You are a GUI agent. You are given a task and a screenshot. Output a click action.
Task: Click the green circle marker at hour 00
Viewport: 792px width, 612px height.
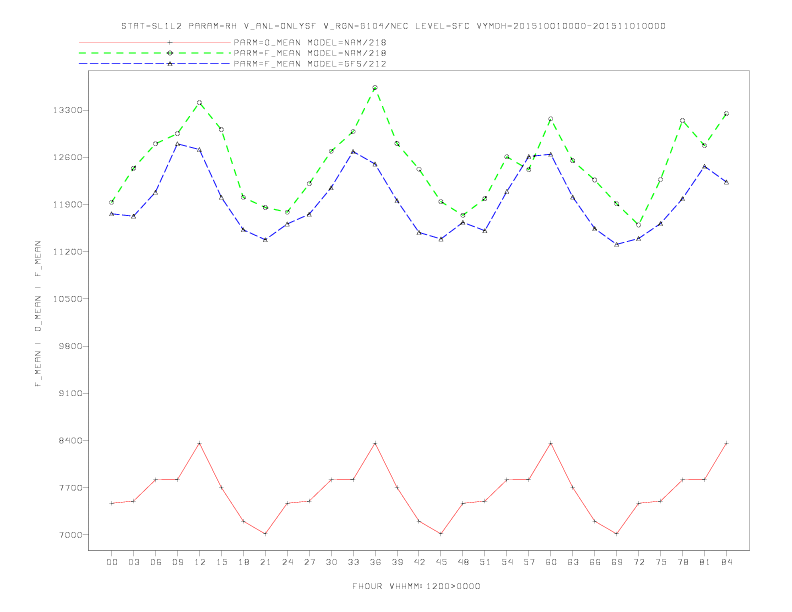click(x=112, y=202)
